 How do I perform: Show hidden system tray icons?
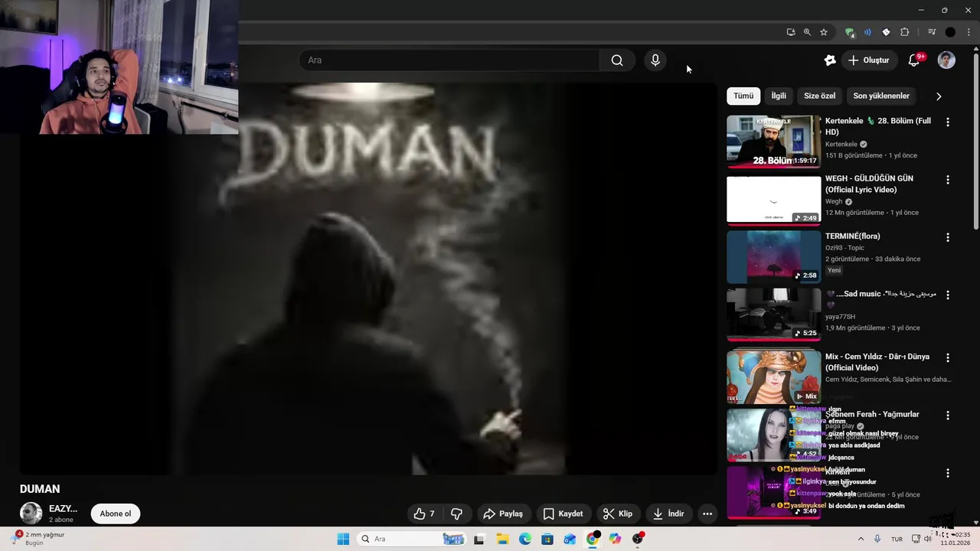click(861, 539)
